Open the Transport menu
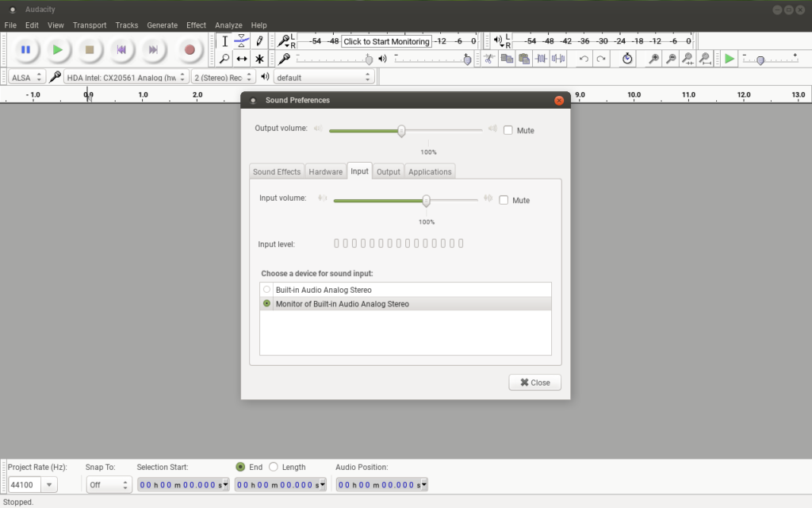Viewport: 812px width, 508px height. (x=90, y=25)
